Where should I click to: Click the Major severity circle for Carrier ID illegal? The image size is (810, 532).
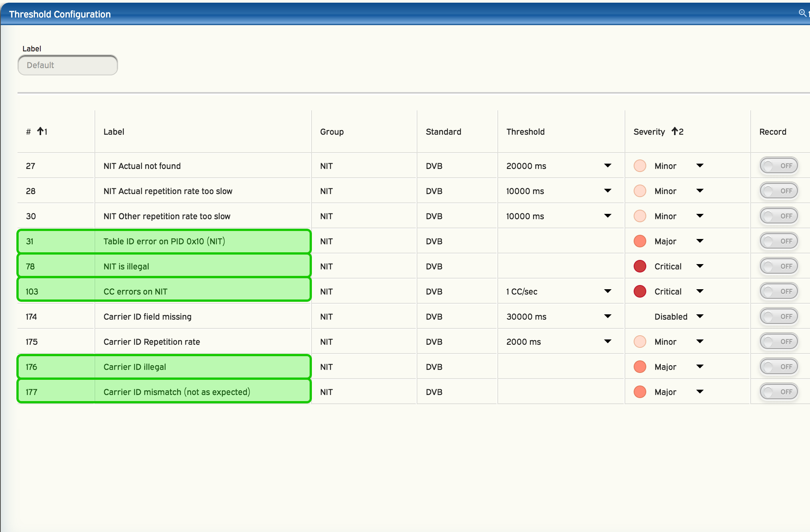[640, 367]
